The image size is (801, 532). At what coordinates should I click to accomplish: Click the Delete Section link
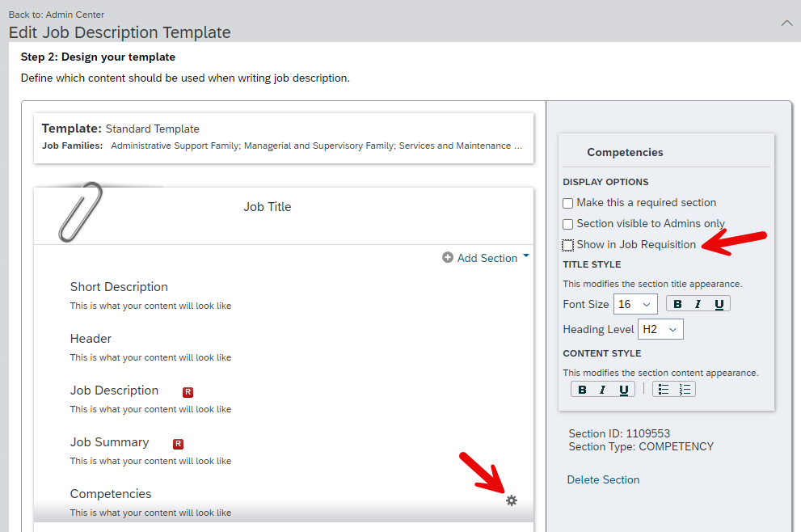coord(603,479)
